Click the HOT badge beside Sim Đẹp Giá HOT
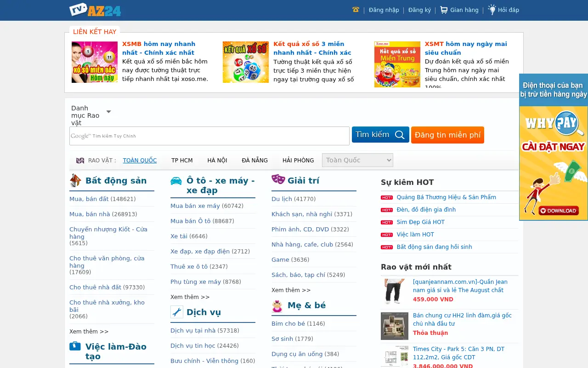This screenshot has height=368, width=588. click(387, 222)
